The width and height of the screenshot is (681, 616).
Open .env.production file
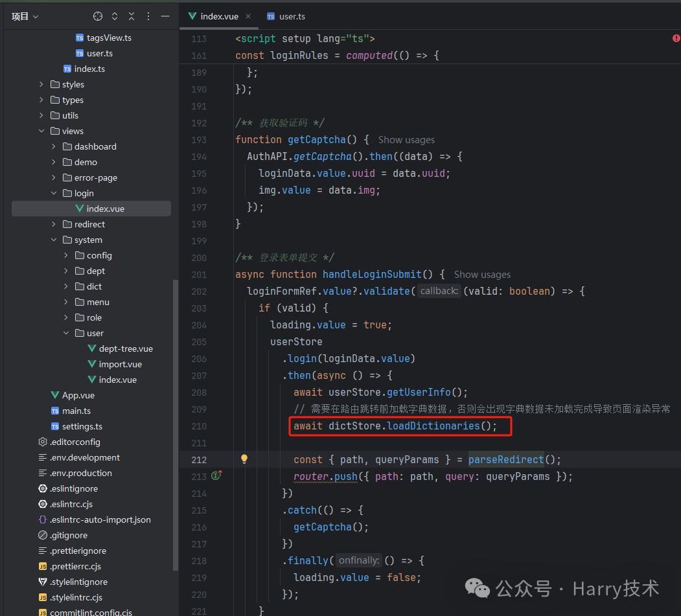tap(75, 473)
